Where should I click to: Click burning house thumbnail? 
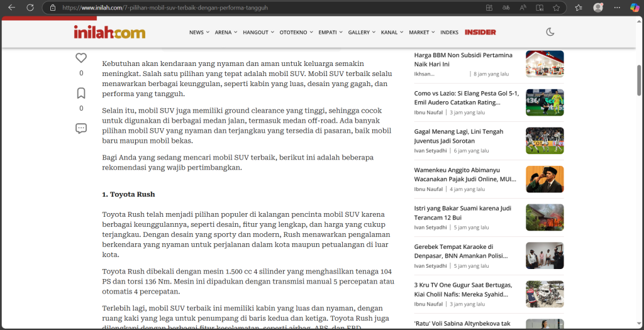click(x=545, y=217)
